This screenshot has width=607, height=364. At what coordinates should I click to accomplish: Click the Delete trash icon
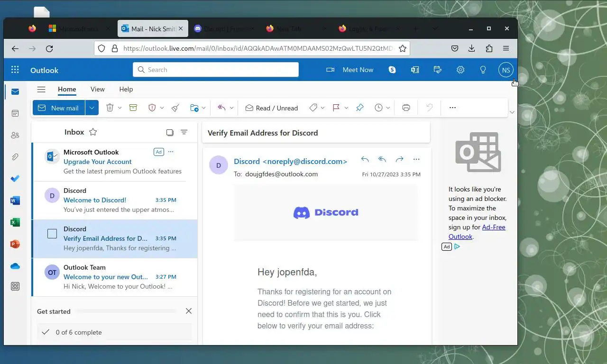click(x=110, y=108)
